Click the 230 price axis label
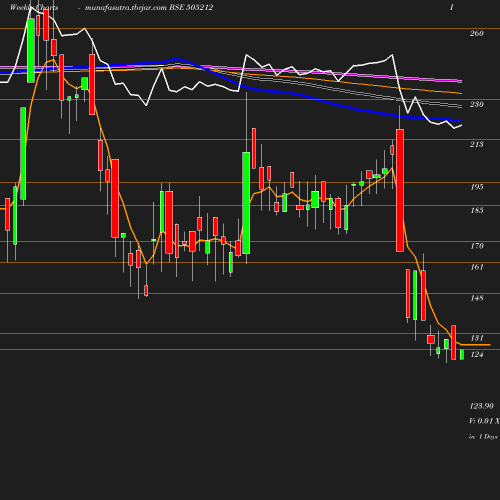Screen dimensions: 500x500 point(477,104)
